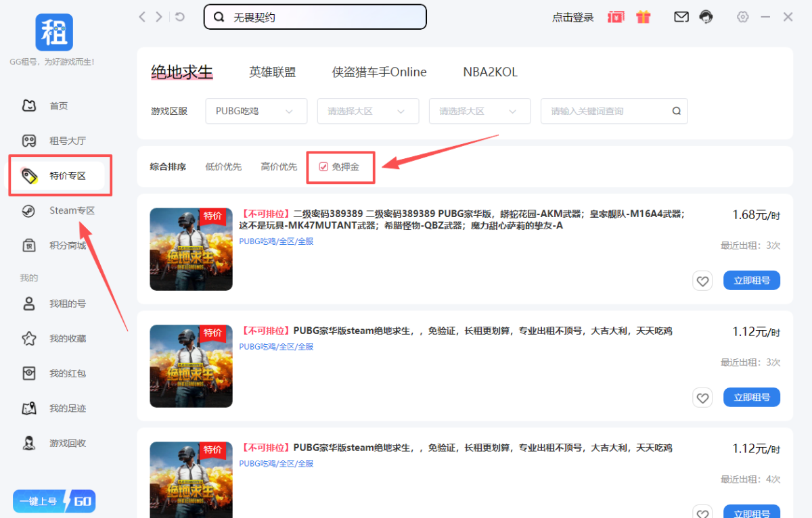Screen dimensions: 812x518
Task: Open the red coupon icon
Action: [x=616, y=17]
